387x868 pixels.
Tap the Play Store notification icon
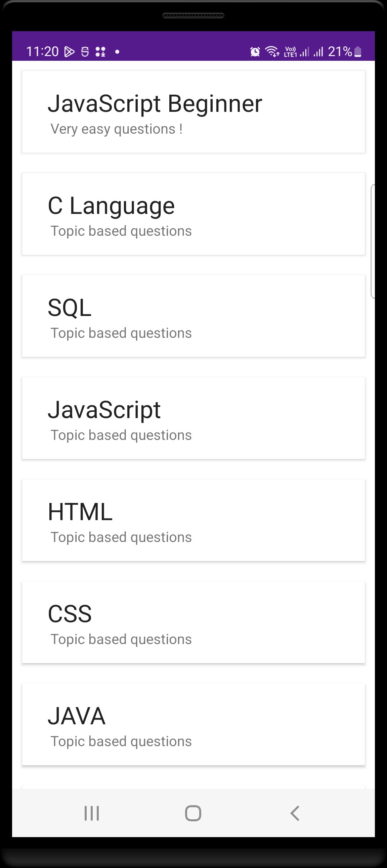(70, 52)
